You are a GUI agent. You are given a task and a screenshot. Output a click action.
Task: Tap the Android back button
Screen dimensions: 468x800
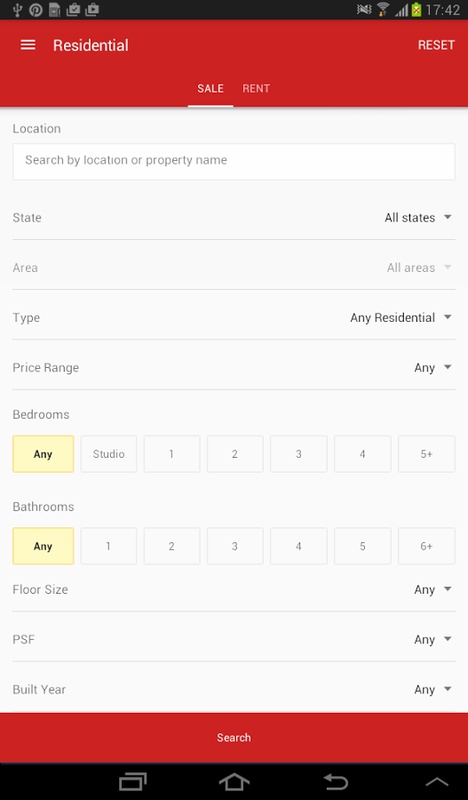coord(336,782)
